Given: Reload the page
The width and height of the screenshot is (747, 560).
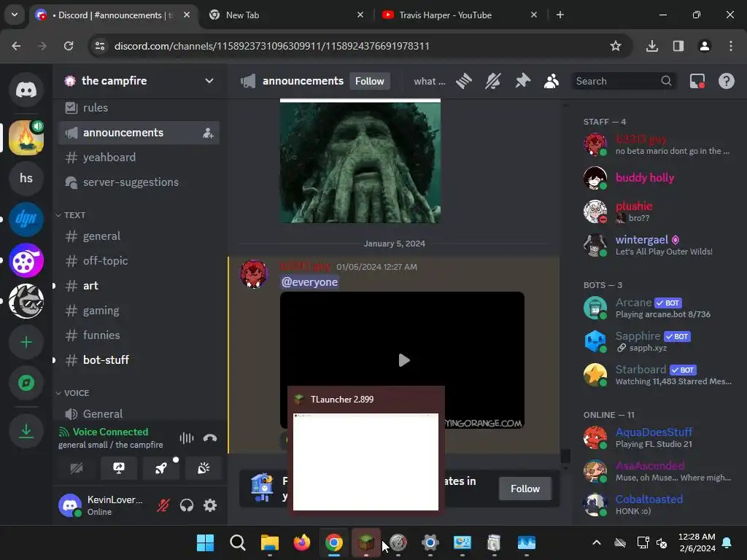Looking at the screenshot, I should [x=69, y=46].
